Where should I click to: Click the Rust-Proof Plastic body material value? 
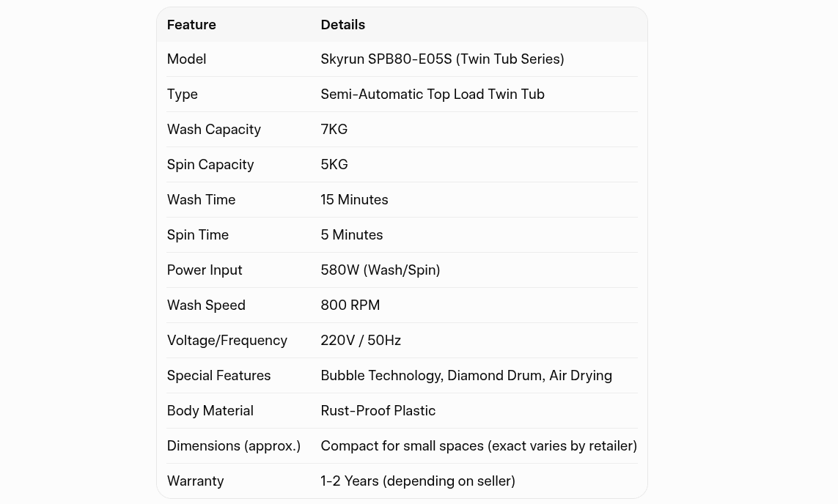tap(378, 411)
